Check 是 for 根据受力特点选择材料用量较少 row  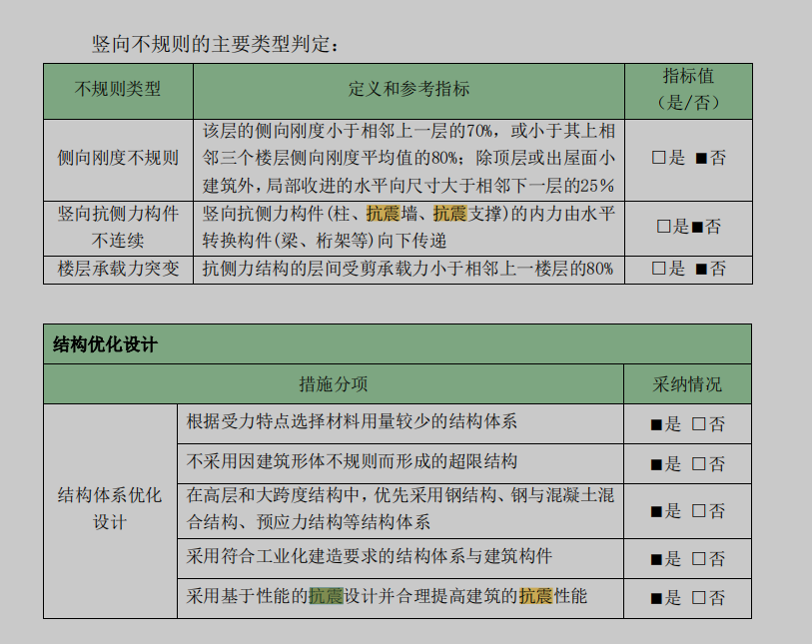[x=656, y=424]
